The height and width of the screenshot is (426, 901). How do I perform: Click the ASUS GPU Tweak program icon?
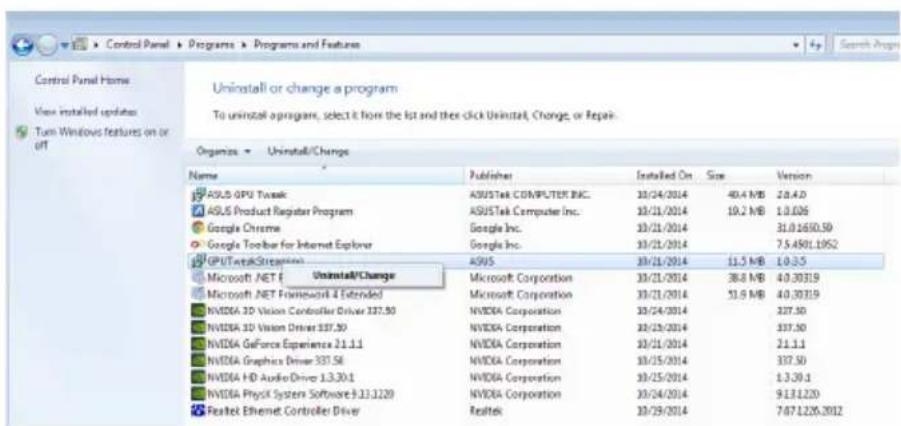(197, 195)
